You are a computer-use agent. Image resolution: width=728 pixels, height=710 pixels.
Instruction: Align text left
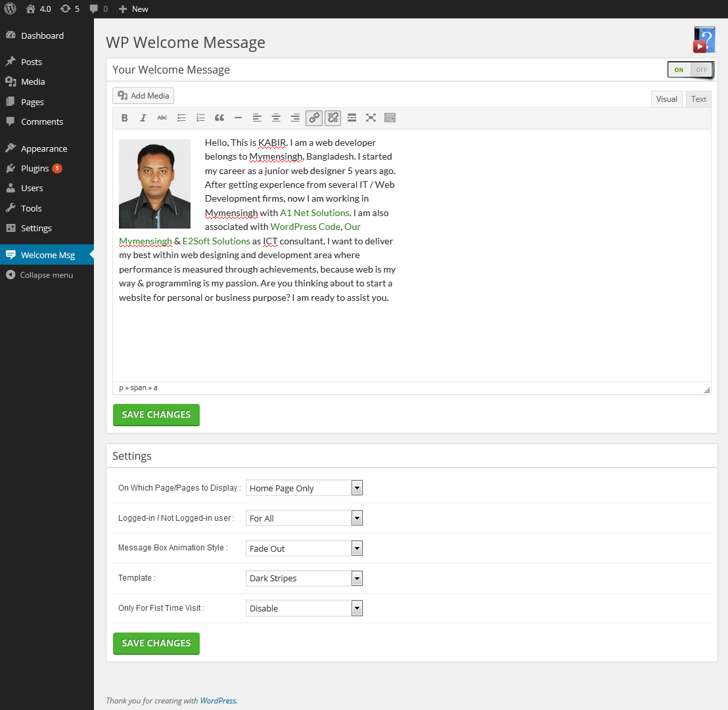(x=257, y=118)
